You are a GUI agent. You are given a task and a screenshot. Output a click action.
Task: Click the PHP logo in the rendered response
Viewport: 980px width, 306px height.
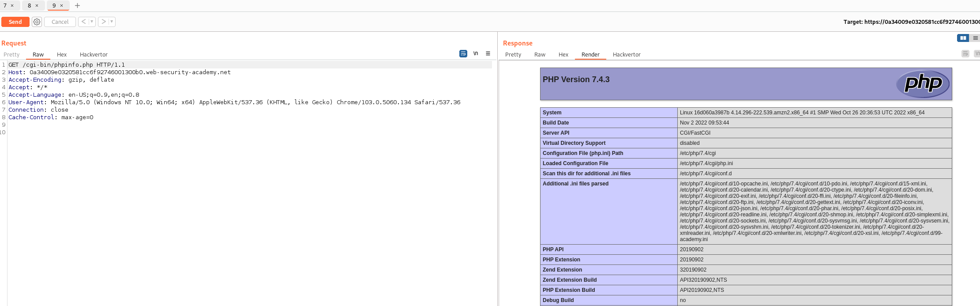[922, 83]
